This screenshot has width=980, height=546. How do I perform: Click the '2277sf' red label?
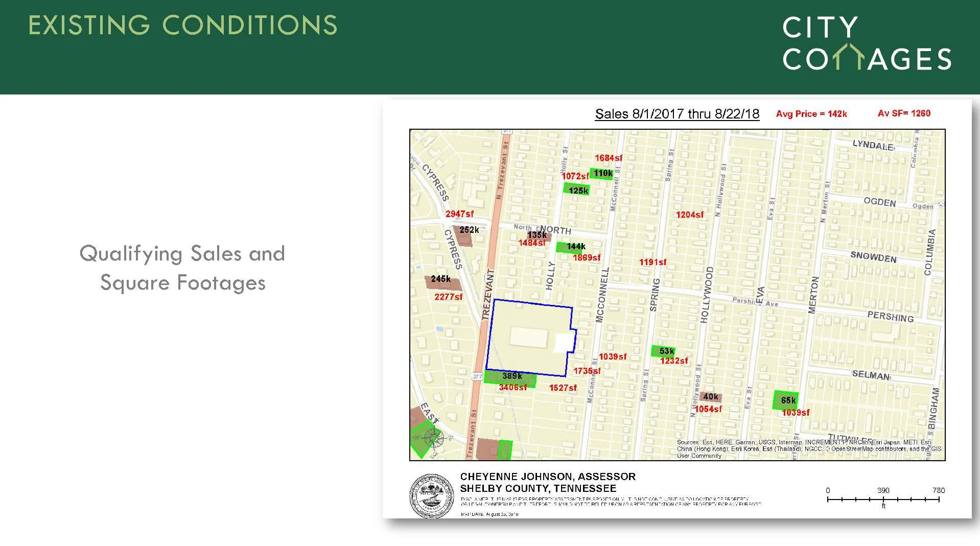[x=449, y=297]
